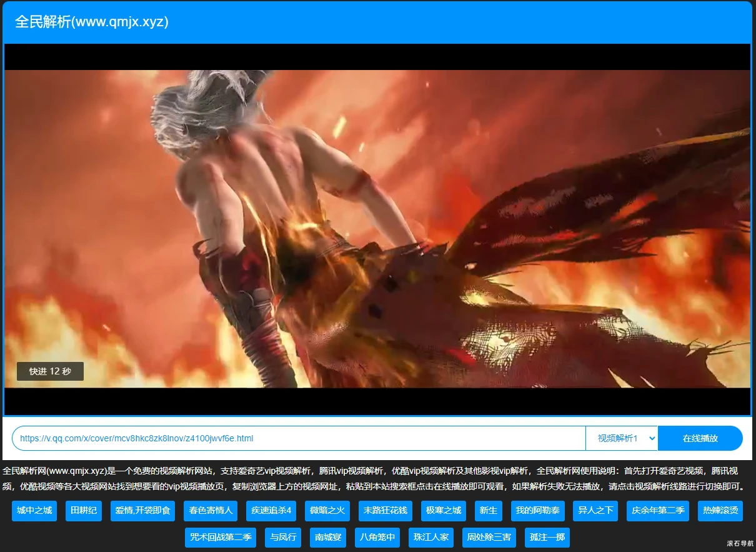Open the 咒术回战第二季 tag
The height and width of the screenshot is (552, 756).
tap(221, 537)
